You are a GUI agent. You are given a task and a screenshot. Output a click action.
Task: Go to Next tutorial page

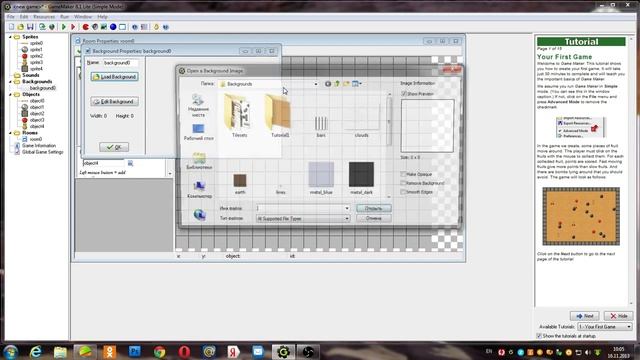[x=584, y=316]
